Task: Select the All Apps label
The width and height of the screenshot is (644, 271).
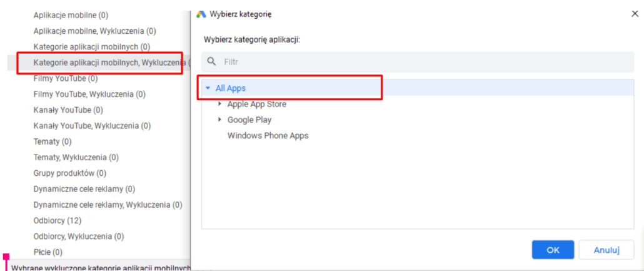Action: click(231, 88)
